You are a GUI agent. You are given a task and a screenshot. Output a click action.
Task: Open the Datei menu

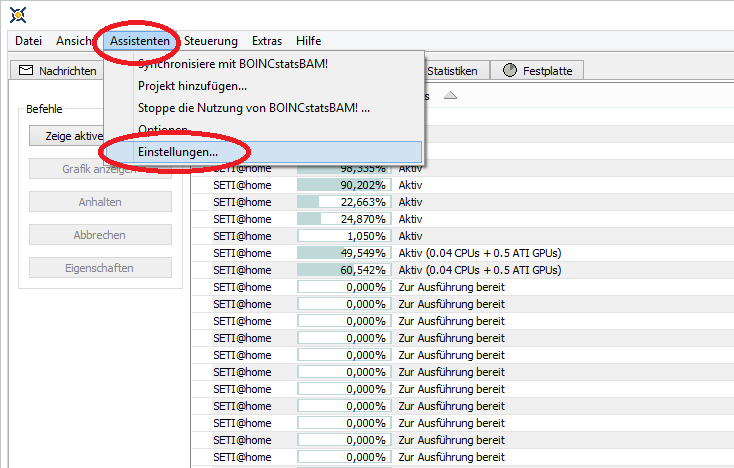pos(29,41)
